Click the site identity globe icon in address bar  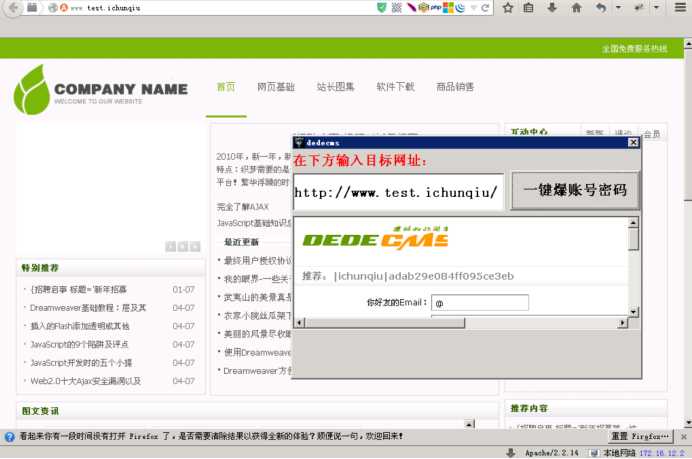53,8
